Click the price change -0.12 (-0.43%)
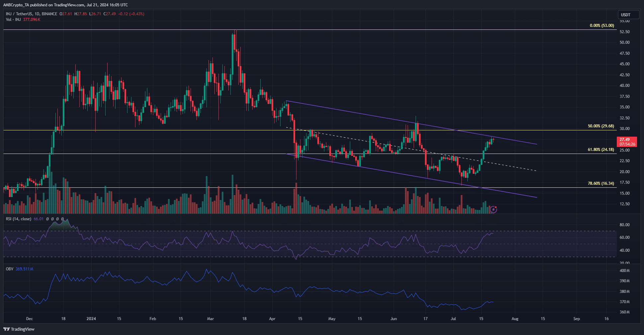The height and width of the screenshot is (335, 644). pyautogui.click(x=131, y=14)
